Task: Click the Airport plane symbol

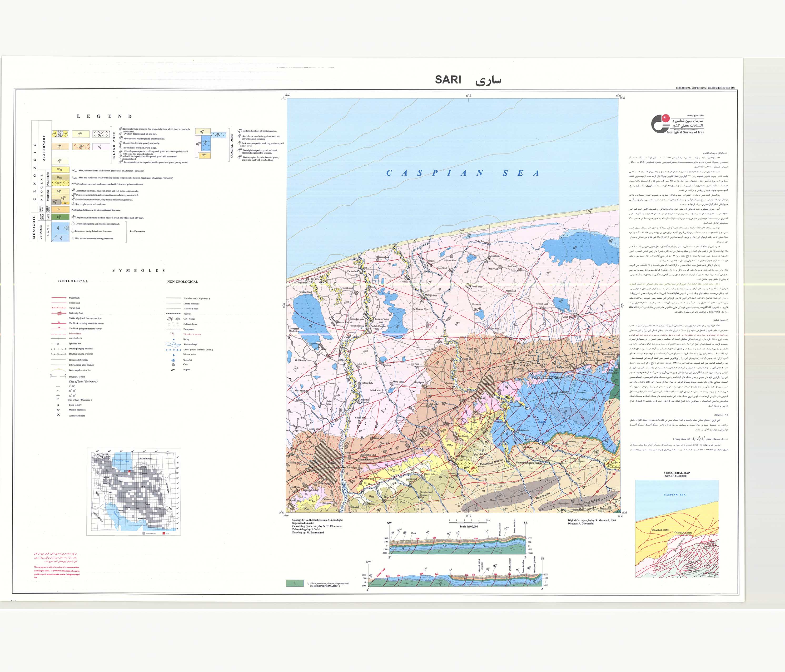Action: point(173,369)
